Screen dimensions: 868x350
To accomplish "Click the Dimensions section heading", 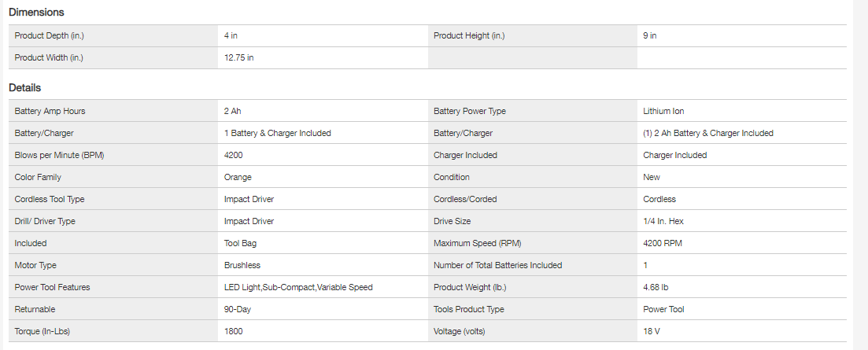I will (36, 13).
